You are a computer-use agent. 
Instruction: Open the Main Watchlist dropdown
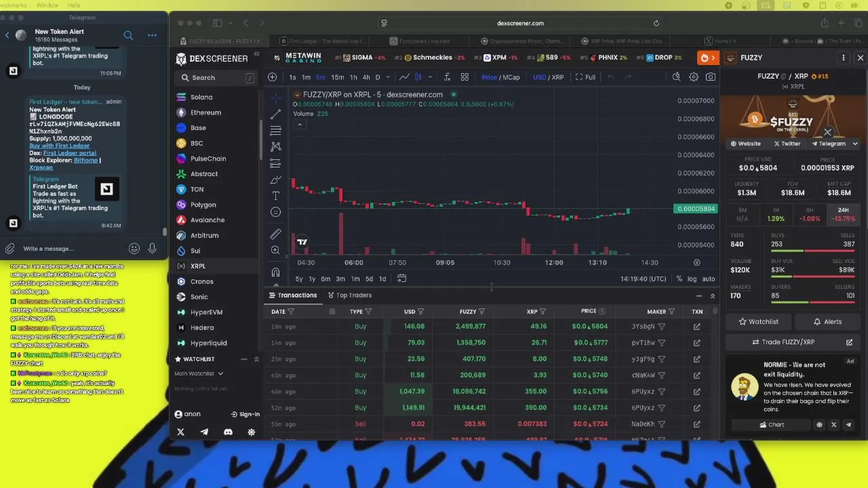(x=199, y=373)
